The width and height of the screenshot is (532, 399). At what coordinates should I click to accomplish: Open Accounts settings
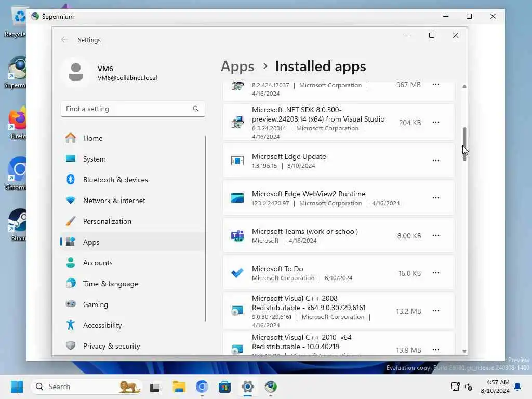point(132,263)
